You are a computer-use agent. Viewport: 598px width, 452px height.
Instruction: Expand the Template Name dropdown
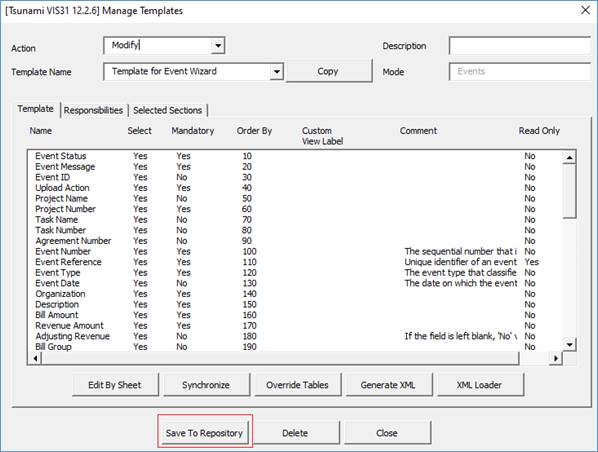276,71
